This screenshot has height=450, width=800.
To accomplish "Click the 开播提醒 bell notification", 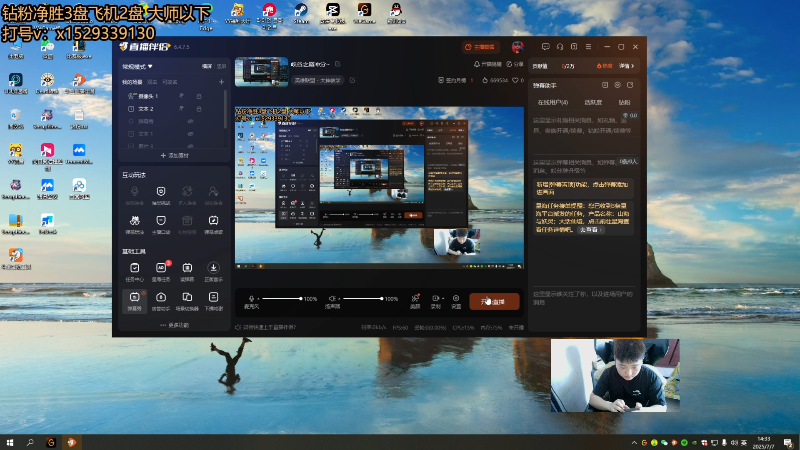I will [488, 64].
